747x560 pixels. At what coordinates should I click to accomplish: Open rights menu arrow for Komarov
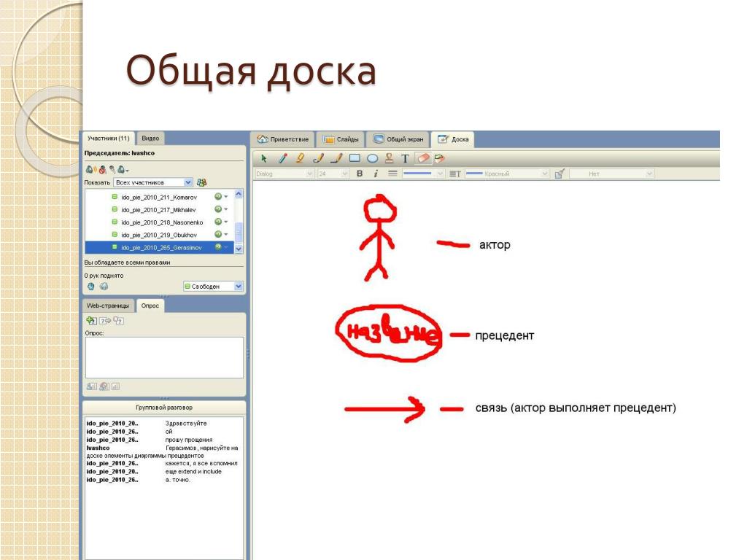pos(226,197)
